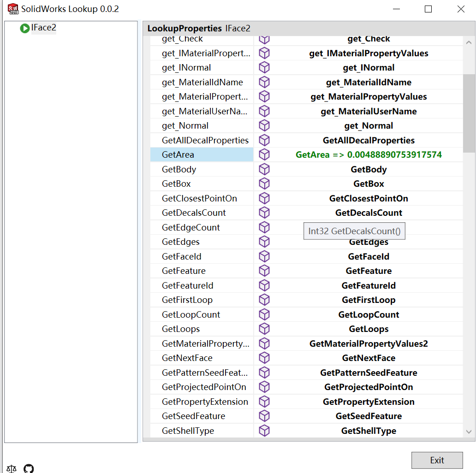Click the cube icon beside get_Normal
Viewport: 476px width, 473px height.
click(264, 125)
